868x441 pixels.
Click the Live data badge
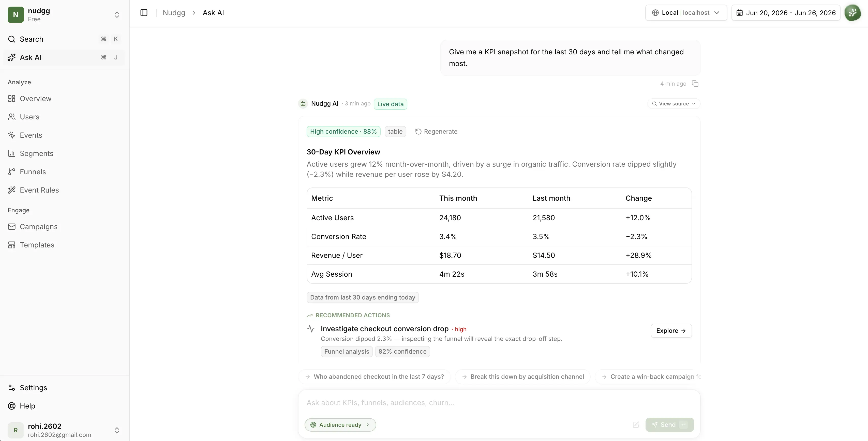390,104
